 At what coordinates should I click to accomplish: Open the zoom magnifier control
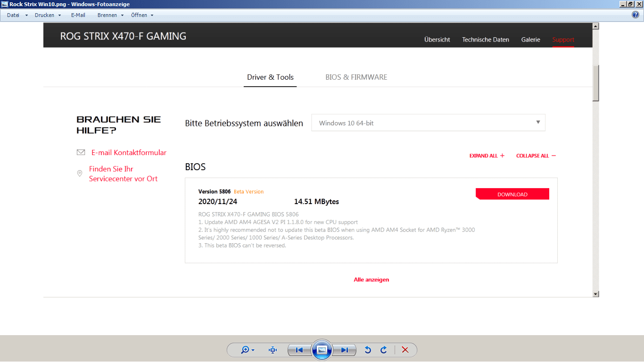(245, 350)
